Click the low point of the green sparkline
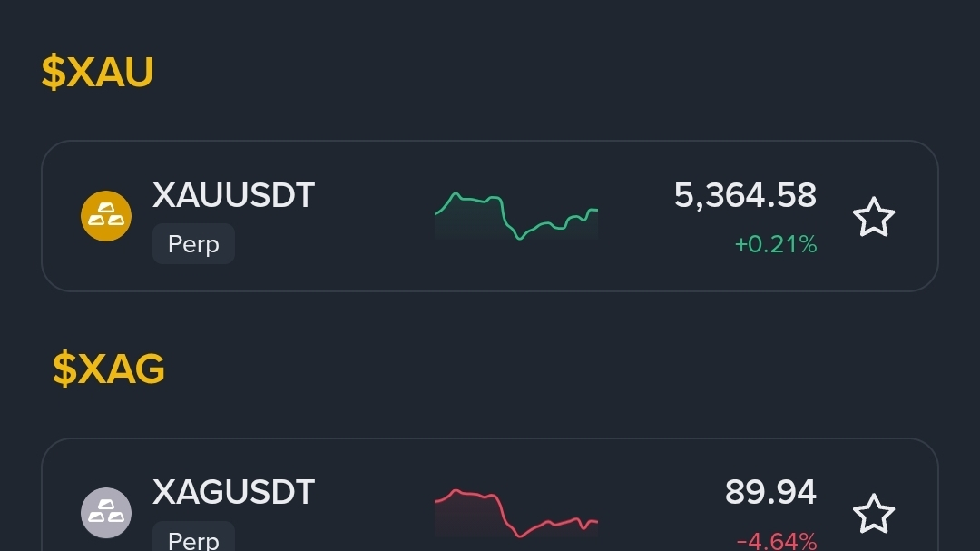The width and height of the screenshot is (980, 551). 519,239
